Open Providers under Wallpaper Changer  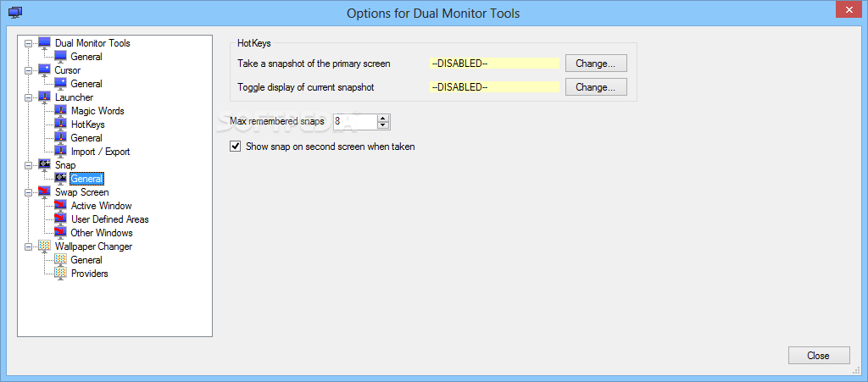coord(89,274)
